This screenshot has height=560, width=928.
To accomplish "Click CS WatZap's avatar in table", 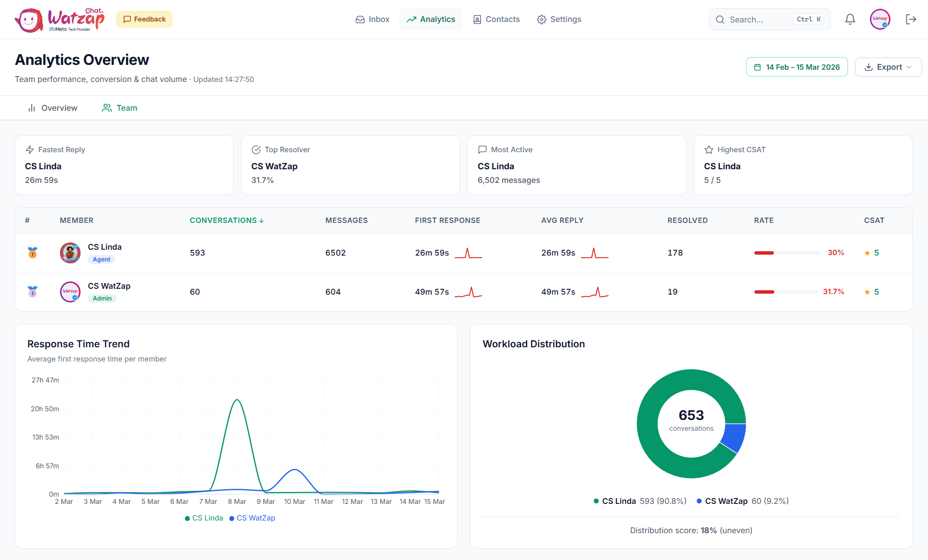I will [x=70, y=292].
